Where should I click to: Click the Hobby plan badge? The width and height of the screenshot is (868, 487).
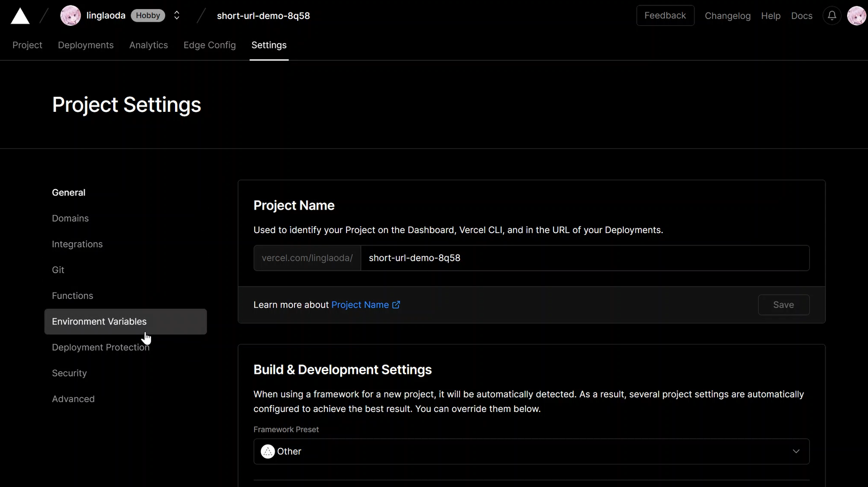[x=148, y=16]
